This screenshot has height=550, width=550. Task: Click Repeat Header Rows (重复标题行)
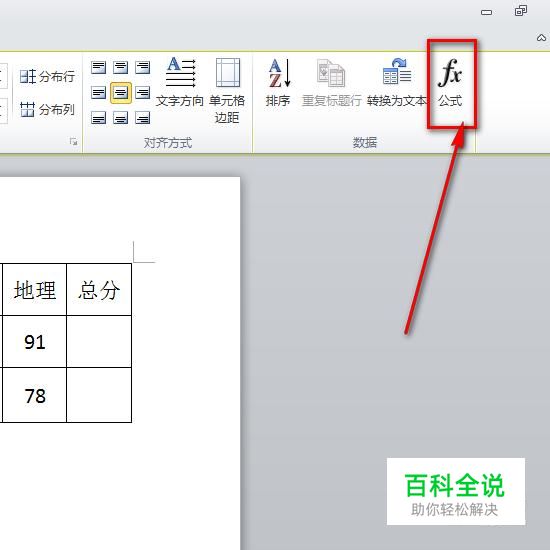pyautogui.click(x=331, y=83)
